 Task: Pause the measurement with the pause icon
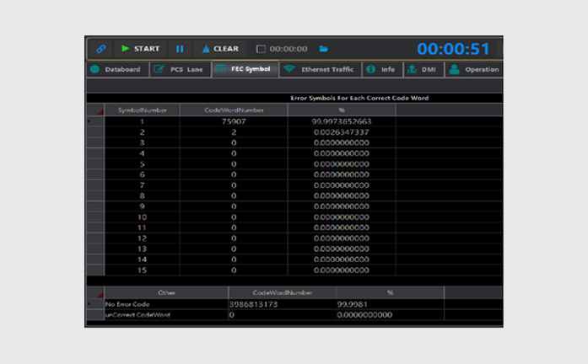[x=180, y=49]
